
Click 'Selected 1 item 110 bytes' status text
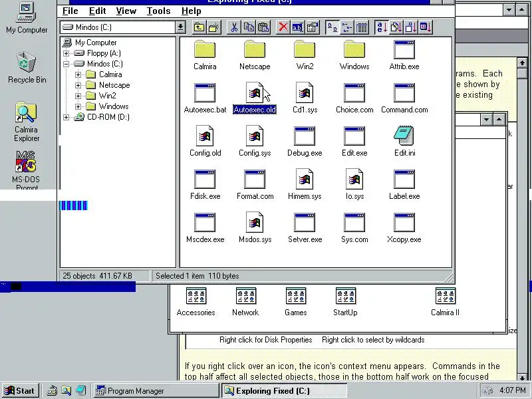[198, 276]
